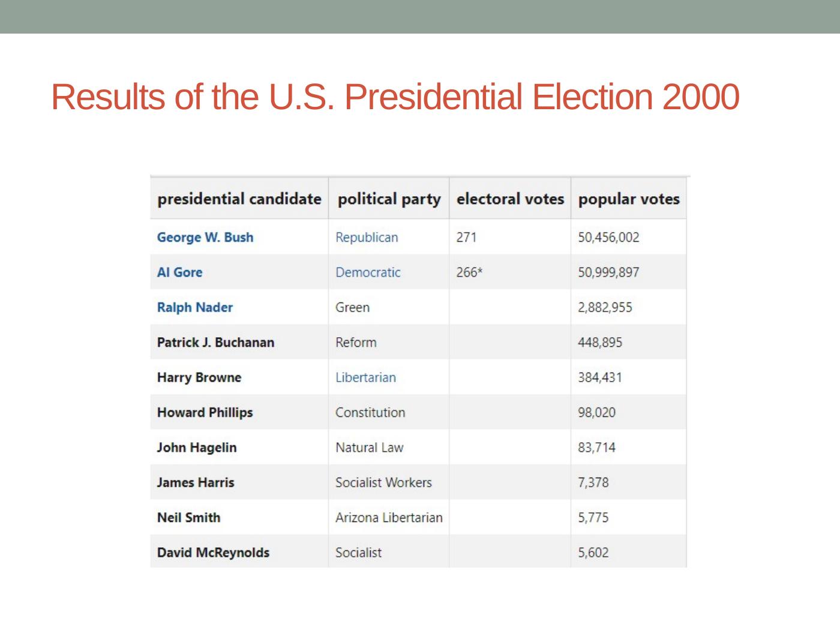Click the Democratic party link

[x=368, y=272]
